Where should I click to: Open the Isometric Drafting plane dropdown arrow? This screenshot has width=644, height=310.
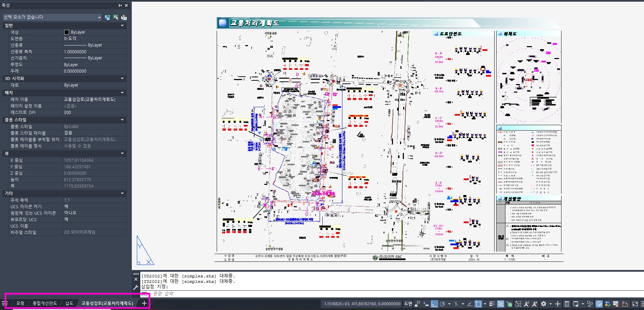coord(463,304)
